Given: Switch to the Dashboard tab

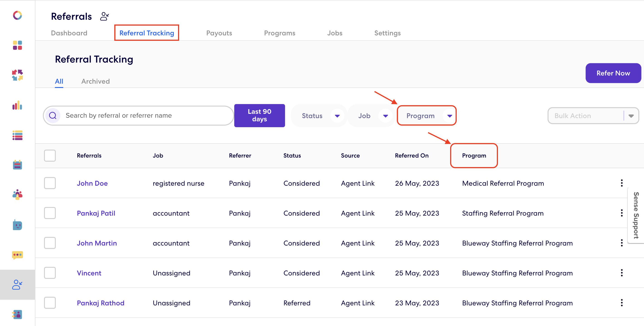Looking at the screenshot, I should click(69, 33).
